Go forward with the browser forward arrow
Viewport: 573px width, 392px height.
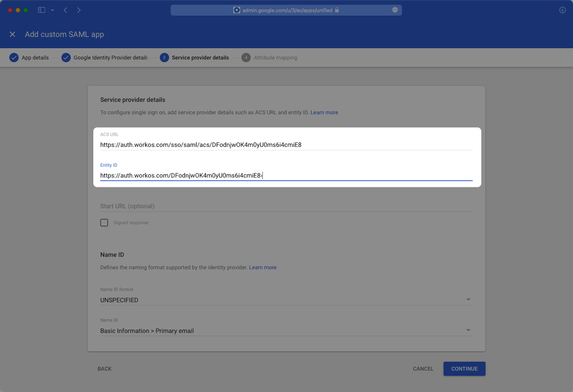click(79, 10)
